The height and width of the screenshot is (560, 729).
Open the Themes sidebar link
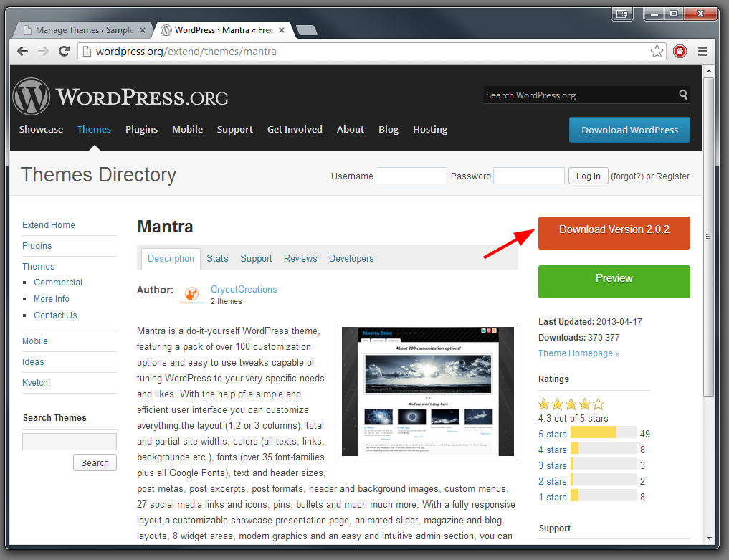(38, 267)
